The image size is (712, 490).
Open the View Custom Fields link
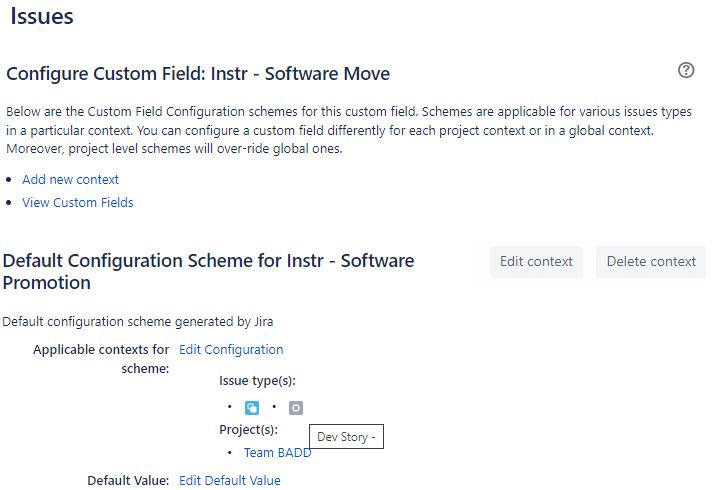pyautogui.click(x=78, y=203)
